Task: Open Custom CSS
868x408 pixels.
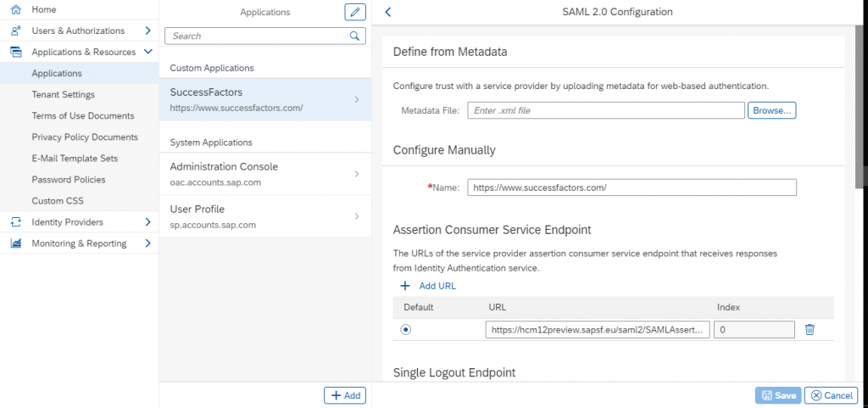Action: point(79,201)
